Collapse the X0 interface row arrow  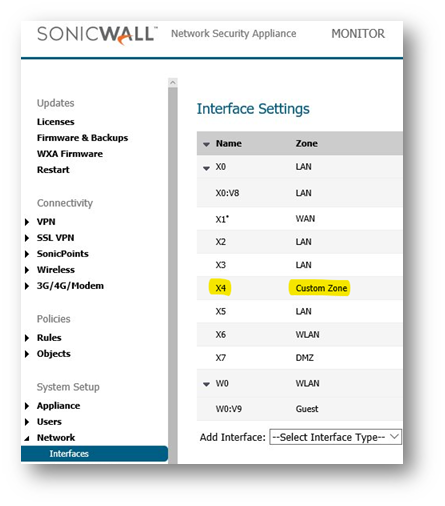tap(206, 168)
